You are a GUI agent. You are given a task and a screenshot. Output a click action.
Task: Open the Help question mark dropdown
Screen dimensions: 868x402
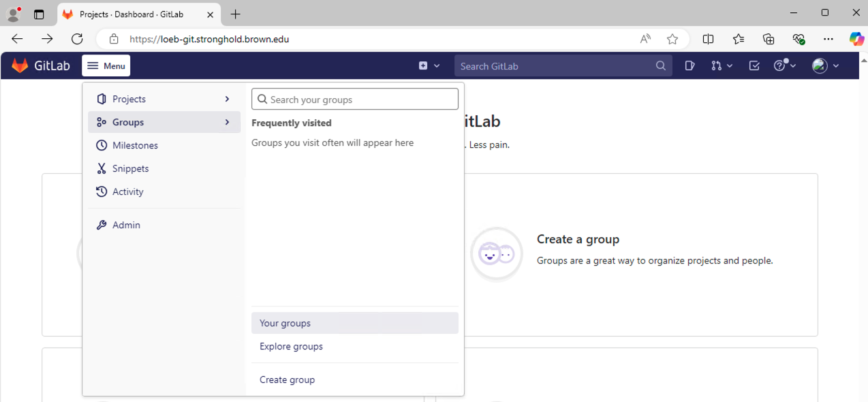[785, 66]
